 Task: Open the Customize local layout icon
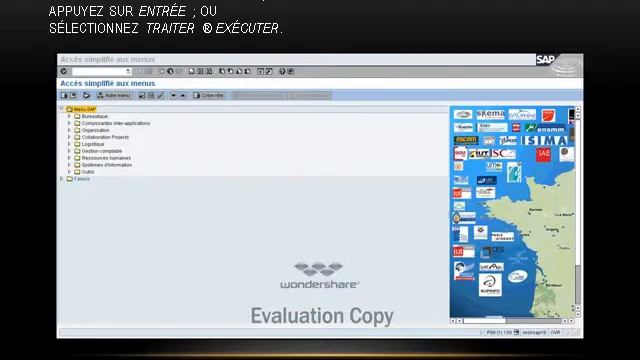(x=291, y=71)
